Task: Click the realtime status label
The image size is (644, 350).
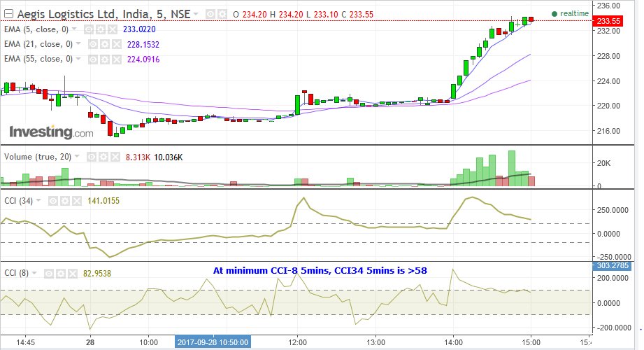Action: 574,13
